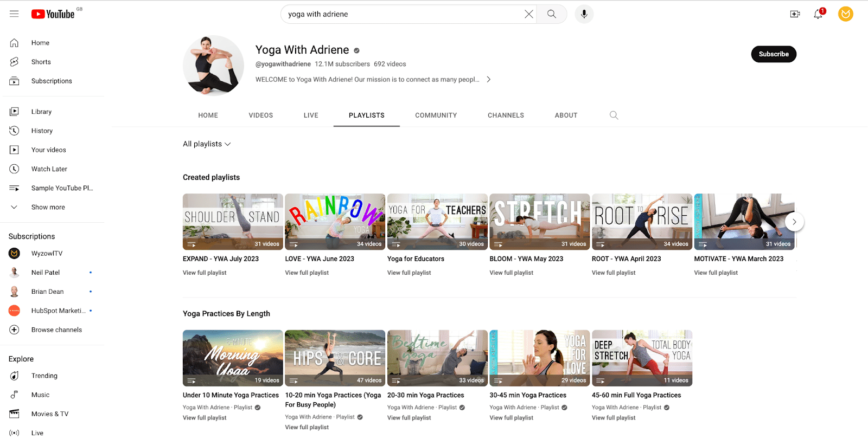Click the Movies & TV clapperboard icon

tap(14, 414)
